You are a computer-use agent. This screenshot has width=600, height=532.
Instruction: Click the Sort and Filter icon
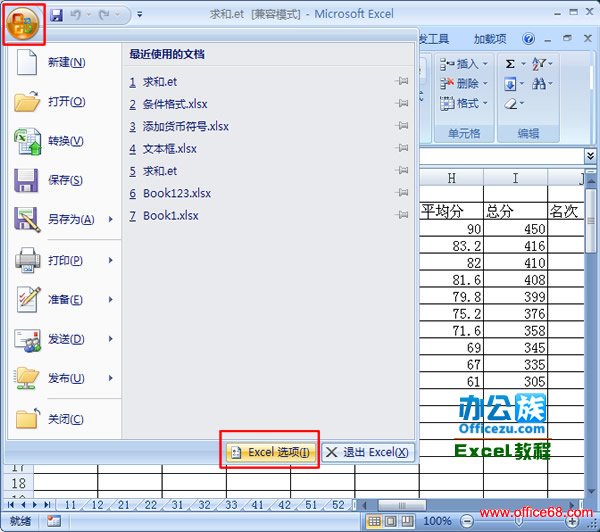(539, 64)
